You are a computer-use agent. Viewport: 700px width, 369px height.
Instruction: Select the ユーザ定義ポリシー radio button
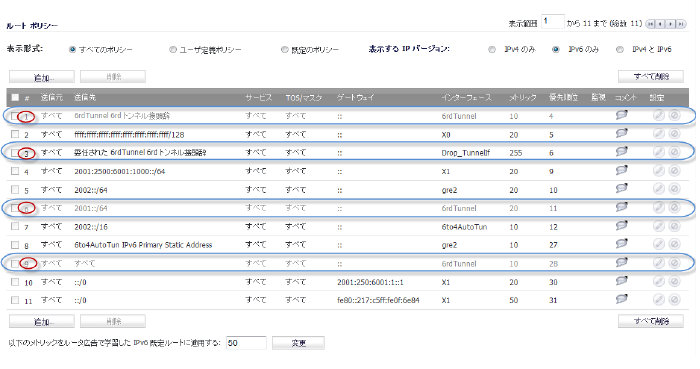[173, 50]
